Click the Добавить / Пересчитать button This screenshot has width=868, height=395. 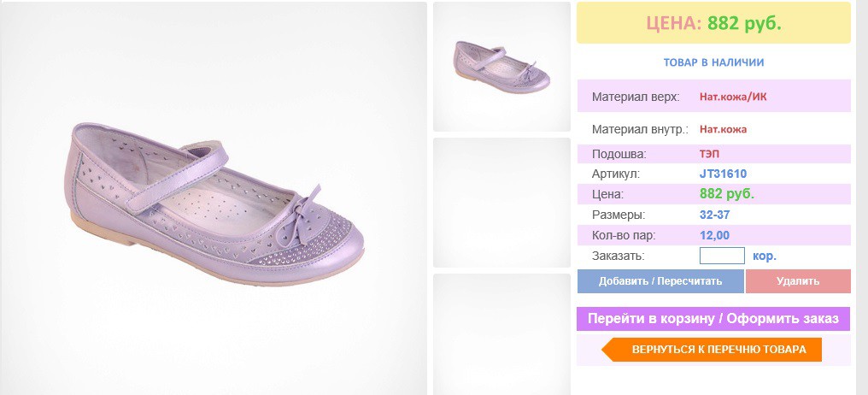660,281
